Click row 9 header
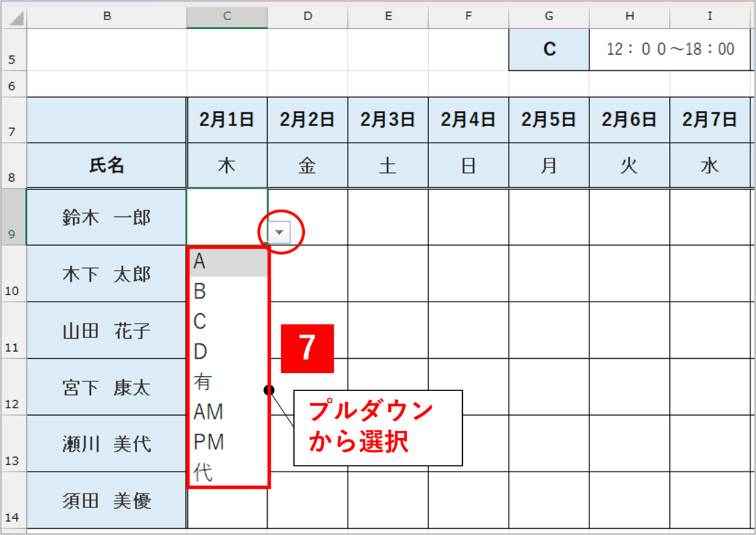 (x=13, y=217)
